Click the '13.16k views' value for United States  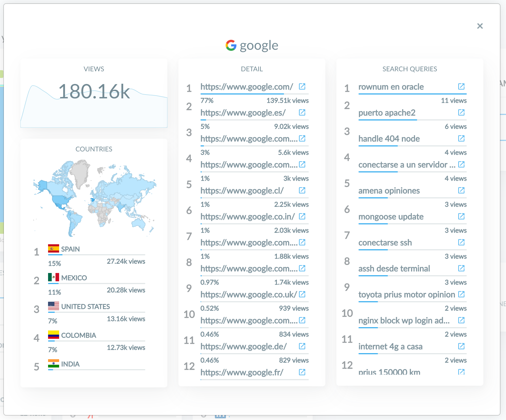(126, 319)
